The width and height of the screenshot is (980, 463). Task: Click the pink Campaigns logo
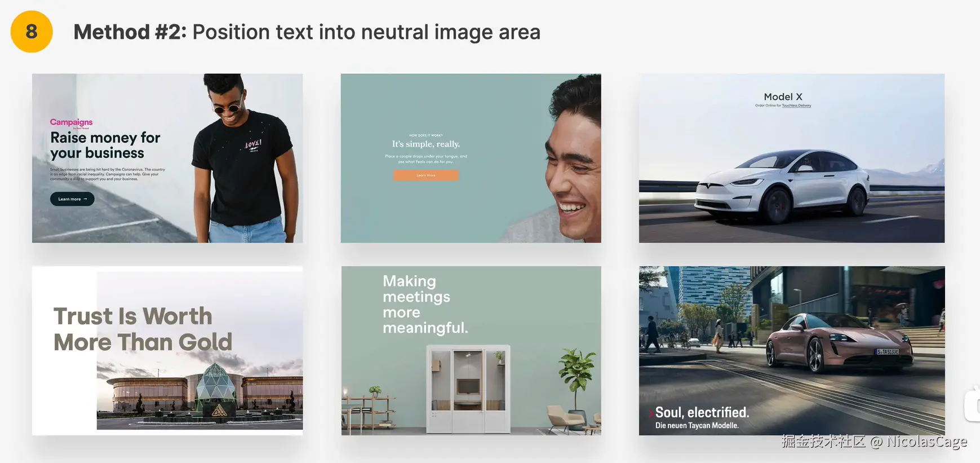point(71,122)
